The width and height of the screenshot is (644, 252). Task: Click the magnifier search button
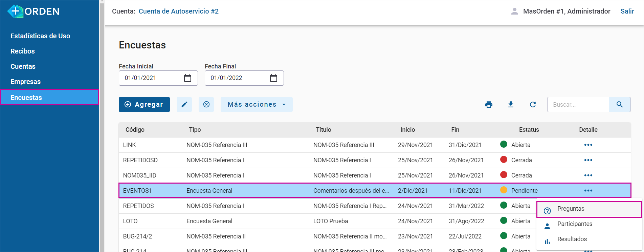point(619,105)
